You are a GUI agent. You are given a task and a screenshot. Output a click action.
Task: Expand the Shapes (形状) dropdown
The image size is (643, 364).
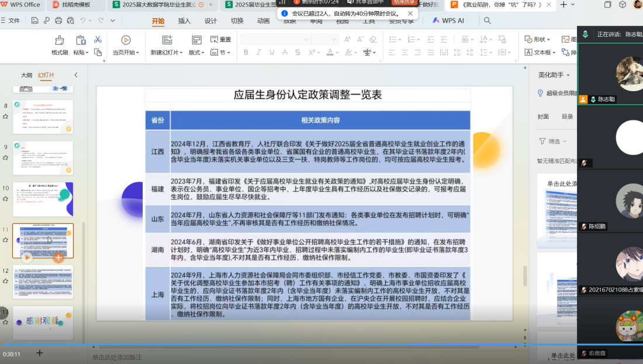coord(548,39)
